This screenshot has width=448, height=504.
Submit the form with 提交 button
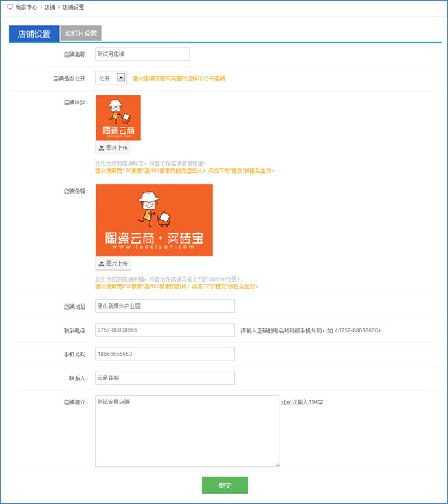(225, 485)
